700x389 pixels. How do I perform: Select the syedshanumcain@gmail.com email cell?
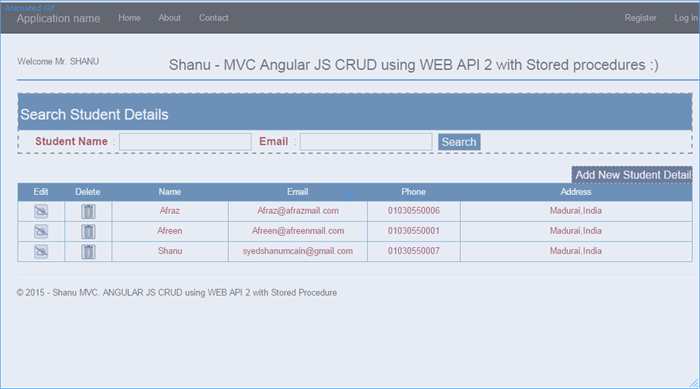(x=298, y=251)
